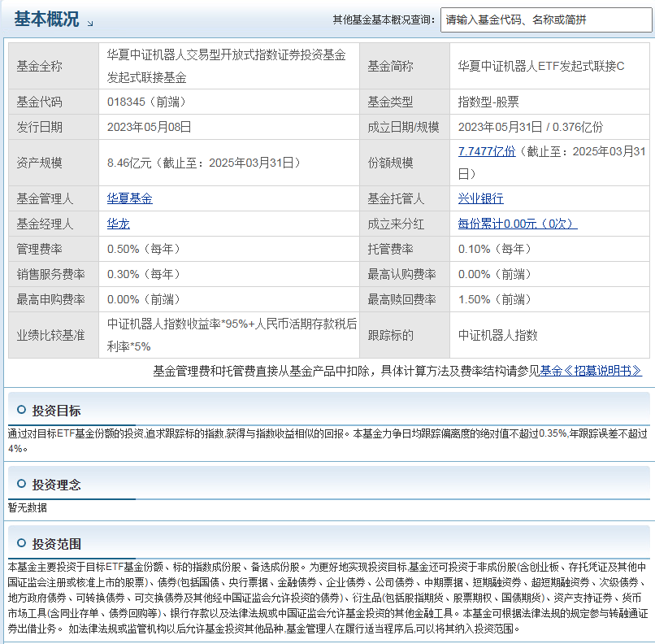Open the 每份累计0.00元（0次） dividend link

[518, 224]
